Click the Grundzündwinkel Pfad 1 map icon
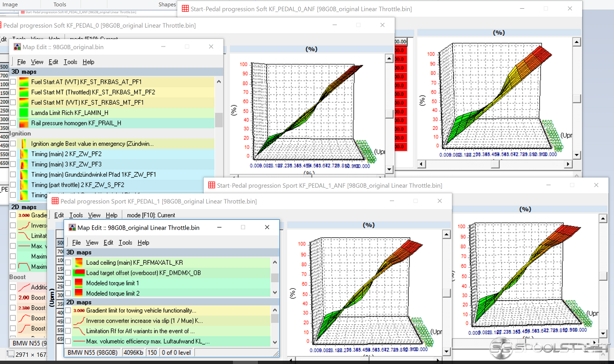Screen dimensions: 614x364 25,174
